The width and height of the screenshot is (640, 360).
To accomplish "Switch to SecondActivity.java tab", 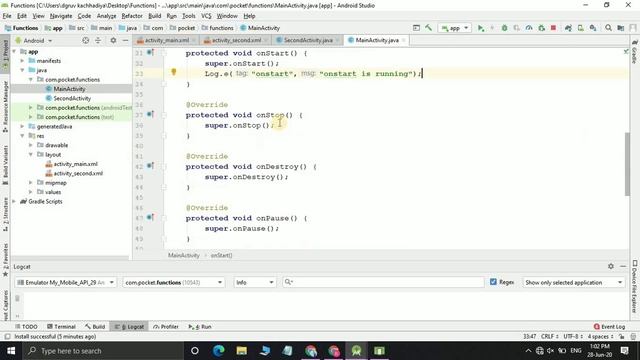I will coord(308,40).
